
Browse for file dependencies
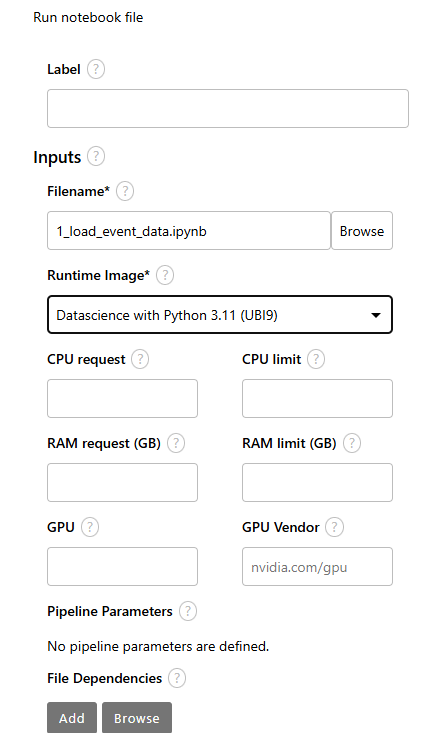pos(137,718)
